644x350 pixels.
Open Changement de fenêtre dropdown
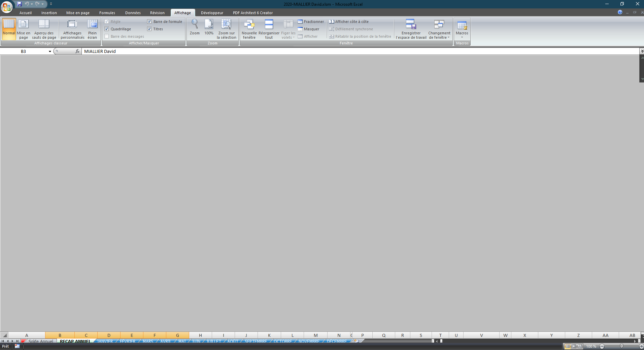pos(439,29)
